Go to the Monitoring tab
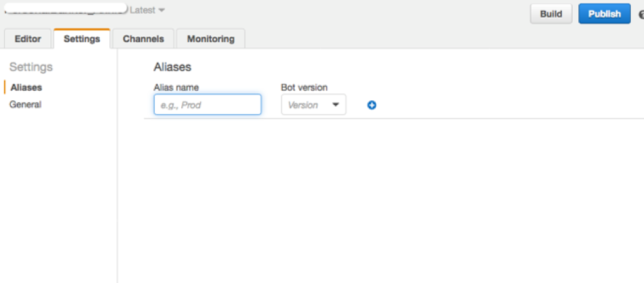This screenshot has width=644, height=283. 211,39
